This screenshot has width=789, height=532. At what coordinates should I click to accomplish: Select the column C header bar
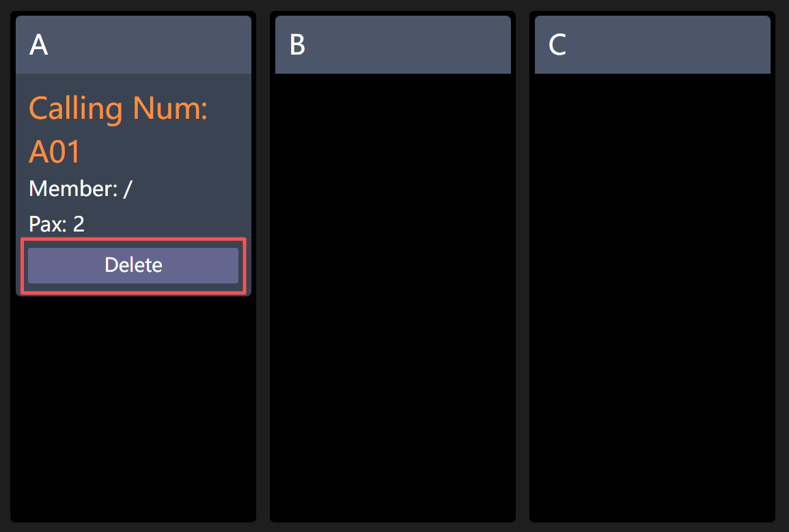point(652,44)
